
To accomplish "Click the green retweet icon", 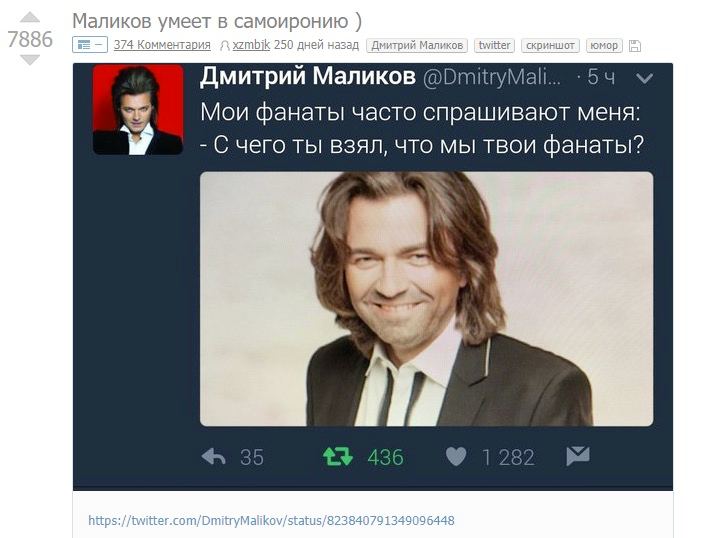I will 338,457.
